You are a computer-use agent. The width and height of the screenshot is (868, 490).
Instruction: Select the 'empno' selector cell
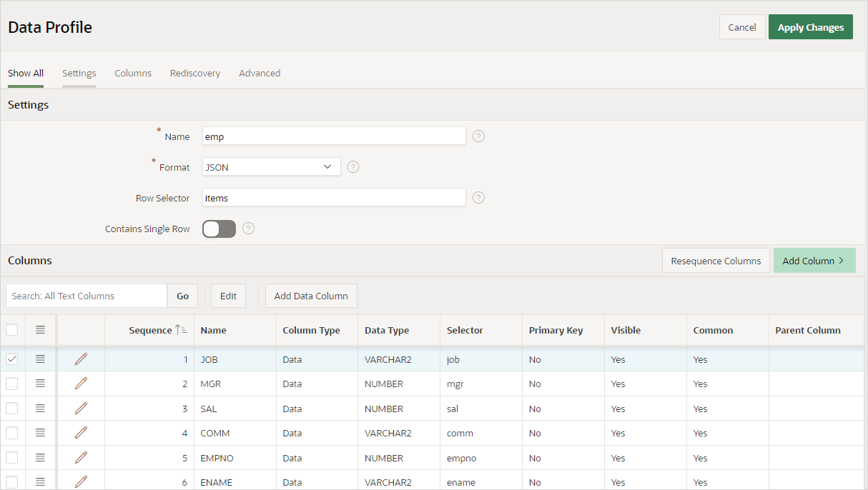(481, 458)
